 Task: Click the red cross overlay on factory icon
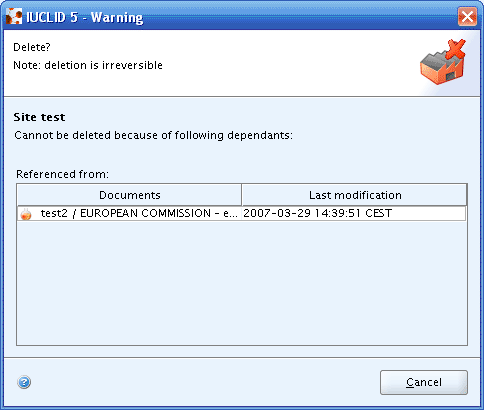tap(456, 49)
